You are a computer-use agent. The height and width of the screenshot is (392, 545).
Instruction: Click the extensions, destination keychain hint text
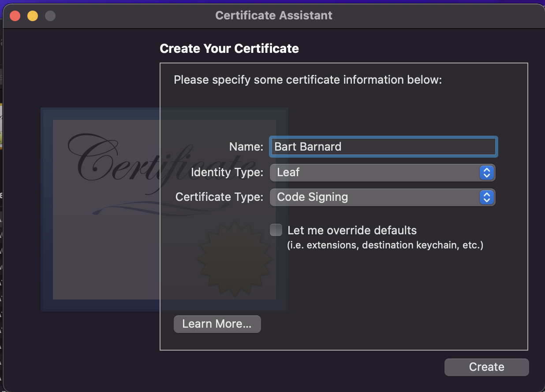pos(385,245)
